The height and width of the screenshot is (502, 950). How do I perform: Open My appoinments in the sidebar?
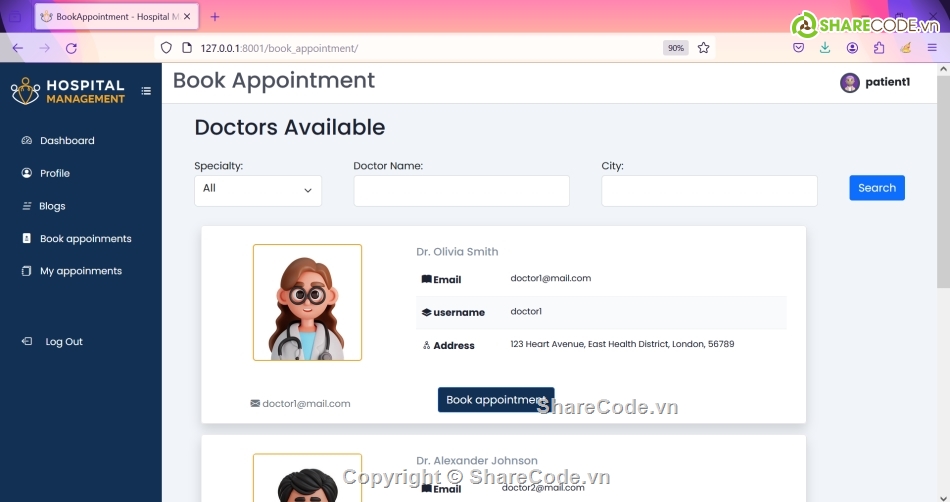coord(81,271)
